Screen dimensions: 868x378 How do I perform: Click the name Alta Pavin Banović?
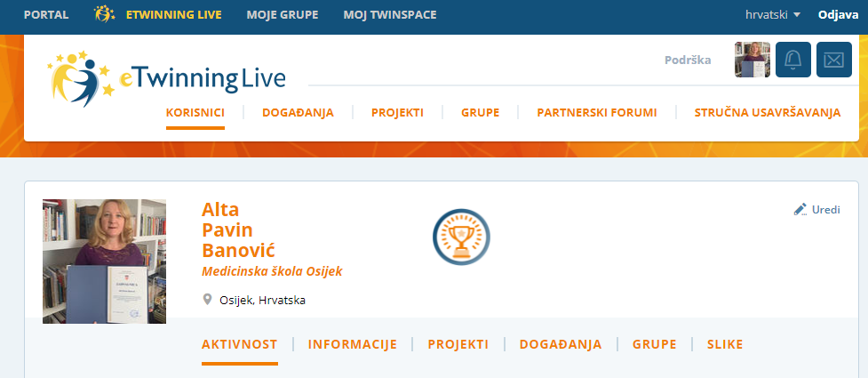(239, 230)
